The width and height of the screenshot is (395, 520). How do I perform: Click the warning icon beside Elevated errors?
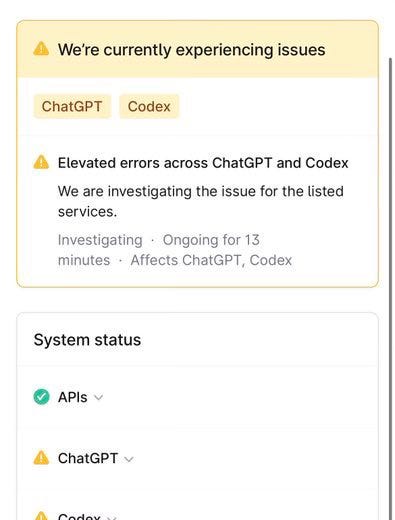pos(41,162)
